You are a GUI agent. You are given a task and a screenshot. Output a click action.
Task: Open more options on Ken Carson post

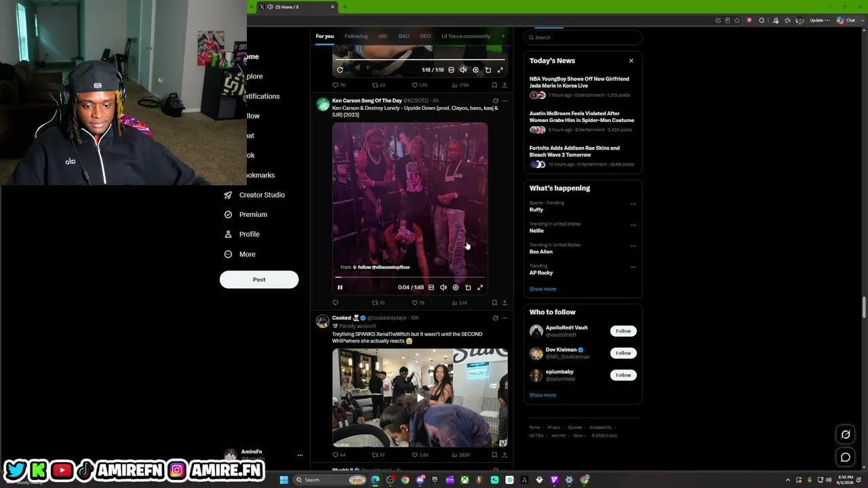pyautogui.click(x=505, y=101)
